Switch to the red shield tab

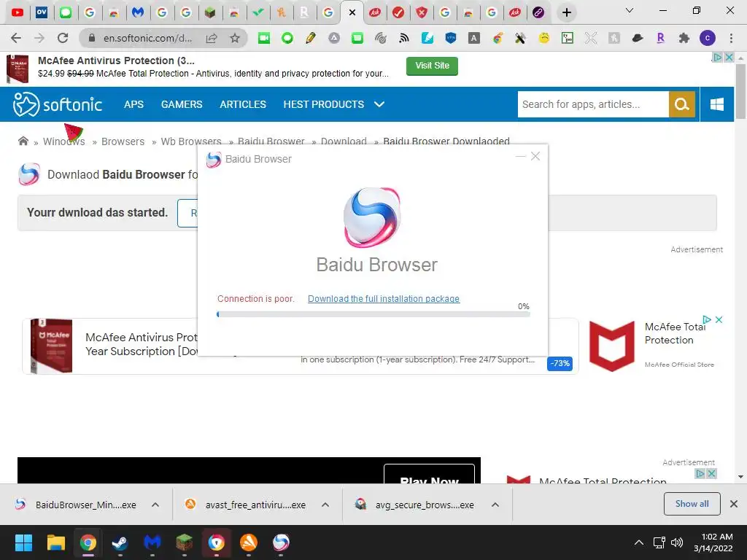422,12
